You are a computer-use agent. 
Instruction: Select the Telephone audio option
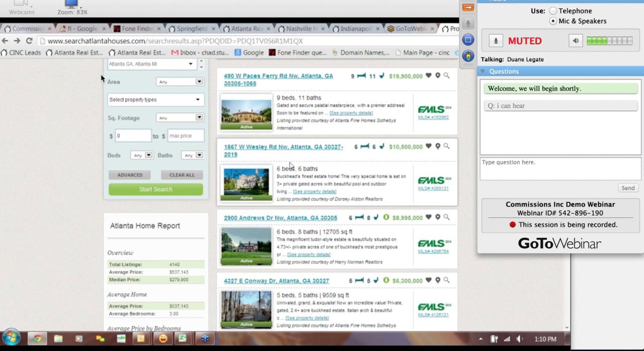(553, 11)
